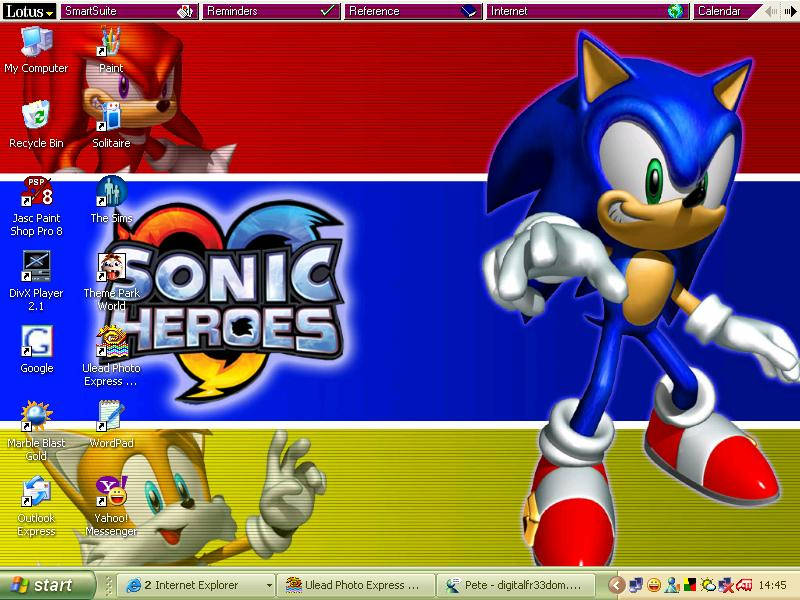Select the WordPad shortcut icon

111,424
